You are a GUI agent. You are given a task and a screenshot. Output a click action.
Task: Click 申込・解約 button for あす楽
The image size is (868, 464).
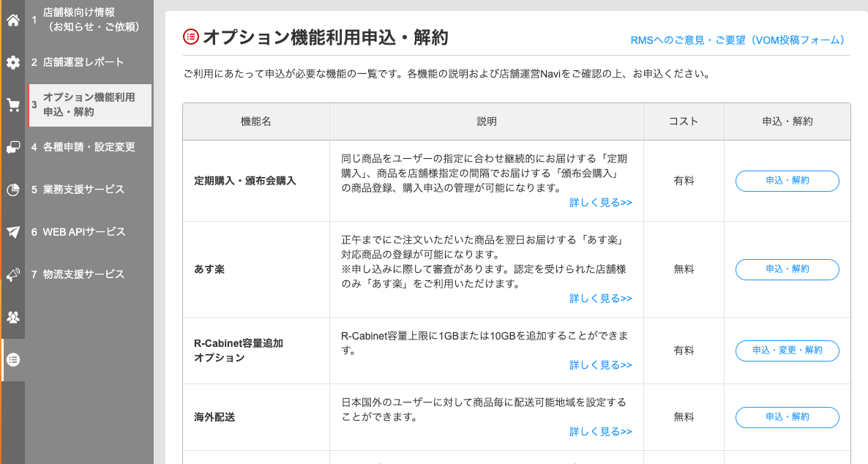tap(787, 269)
